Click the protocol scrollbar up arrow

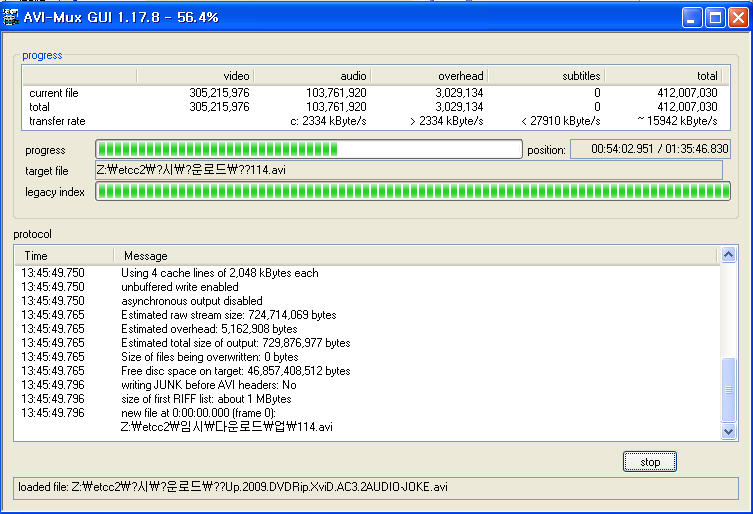(x=729, y=255)
